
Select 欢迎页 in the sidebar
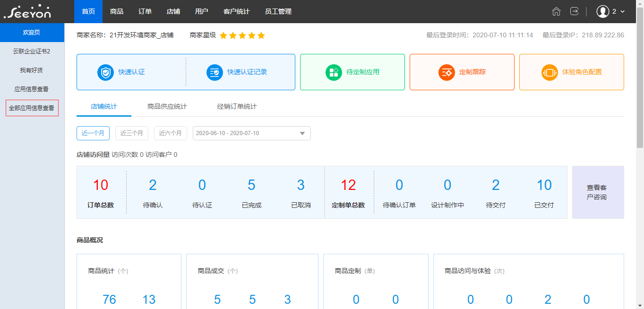(32, 33)
